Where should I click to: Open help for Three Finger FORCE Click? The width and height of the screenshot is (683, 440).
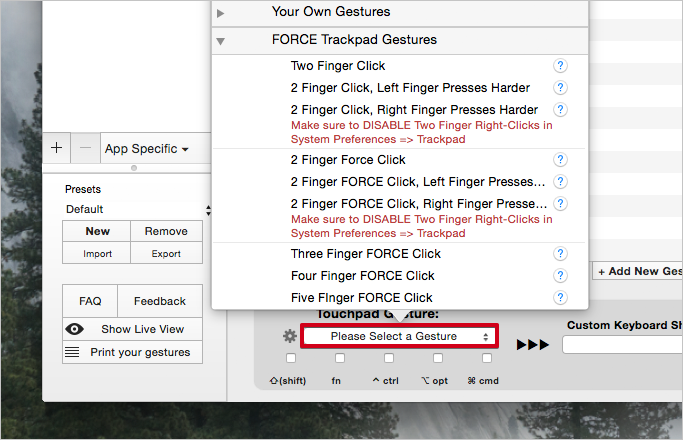click(560, 254)
